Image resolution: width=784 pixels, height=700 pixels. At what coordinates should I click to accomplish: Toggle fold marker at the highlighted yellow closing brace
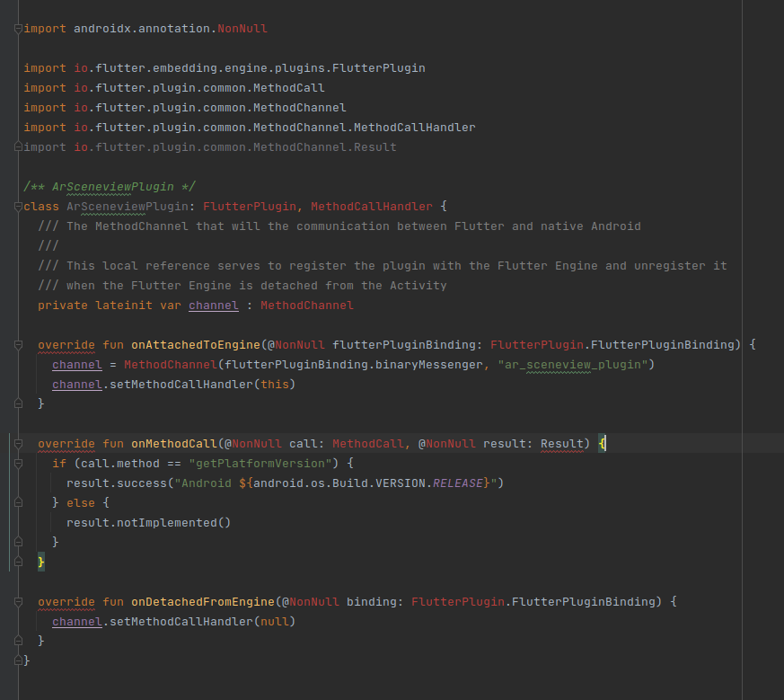tap(18, 562)
